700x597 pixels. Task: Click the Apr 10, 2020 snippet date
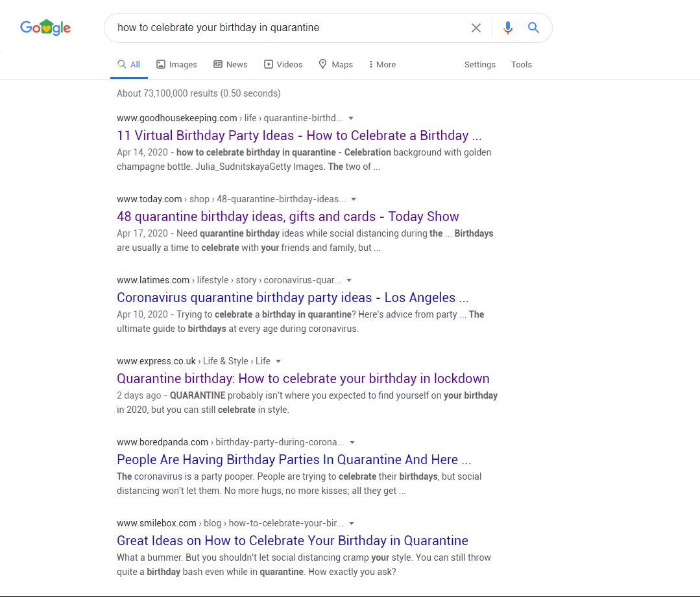143,314
